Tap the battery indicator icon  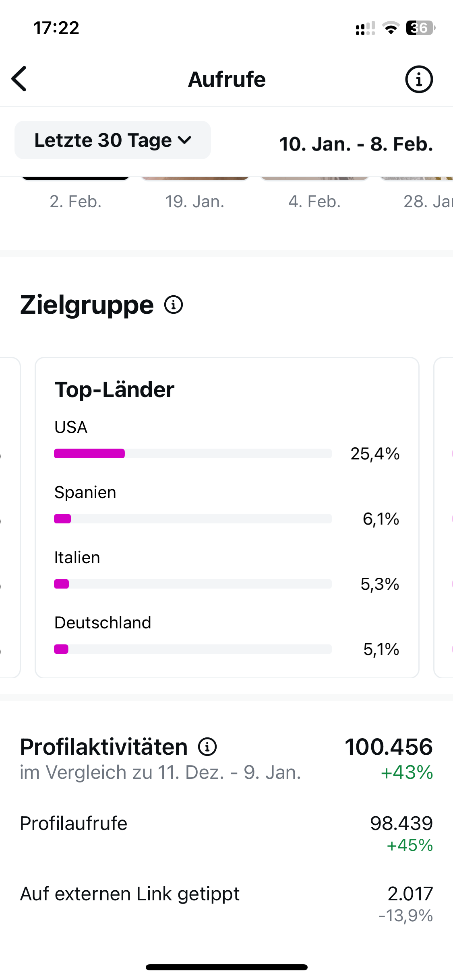point(420,28)
